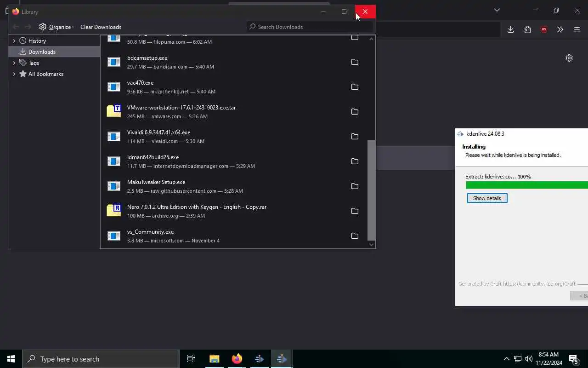Image resolution: width=588 pixels, height=368 pixels.
Task: Select Tags in Library sidebar
Action: pyautogui.click(x=54, y=63)
